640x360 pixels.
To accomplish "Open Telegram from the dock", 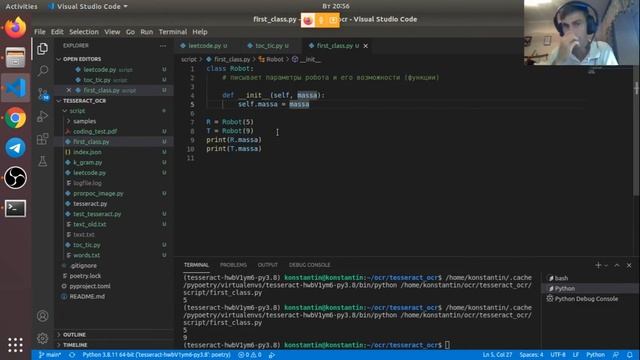I will click(16, 148).
